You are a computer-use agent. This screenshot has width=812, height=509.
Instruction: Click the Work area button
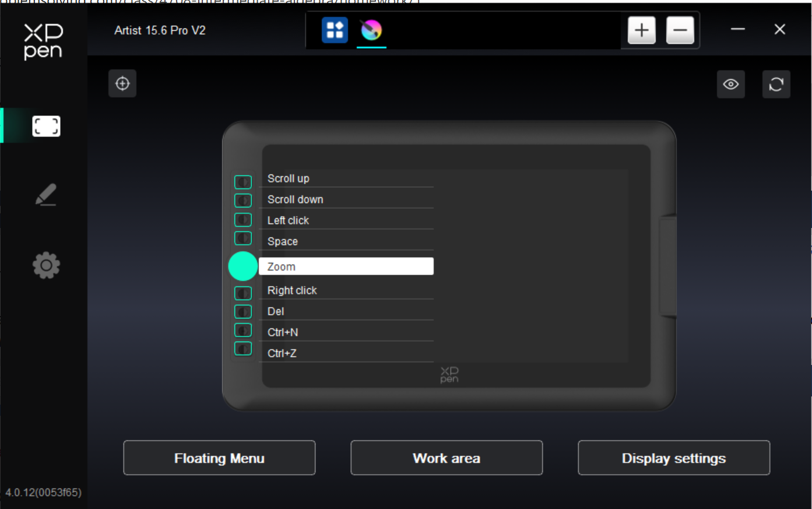coord(447,458)
